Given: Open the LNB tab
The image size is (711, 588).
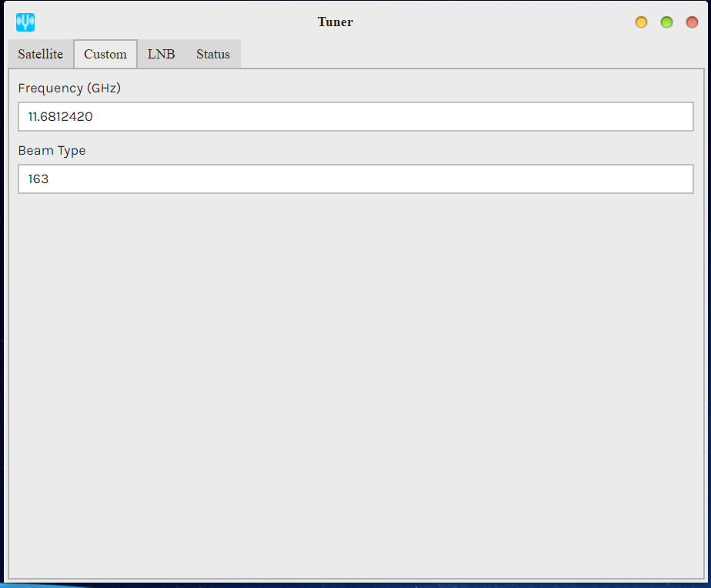Looking at the screenshot, I should click(x=161, y=54).
